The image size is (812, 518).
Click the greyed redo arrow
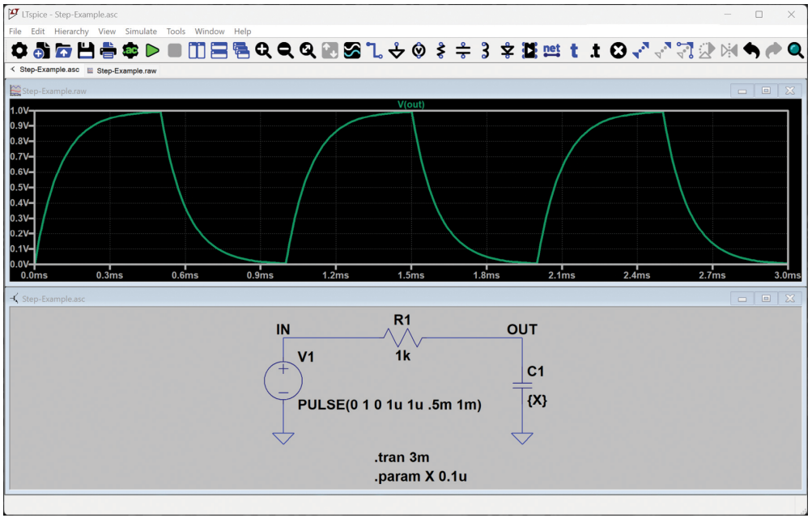click(x=774, y=51)
